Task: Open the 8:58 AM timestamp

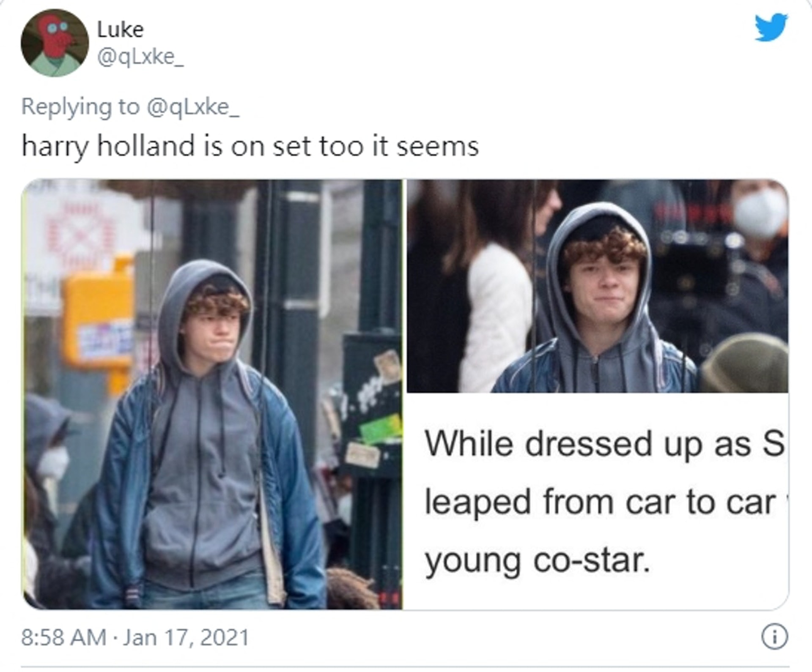Action: click(x=64, y=637)
